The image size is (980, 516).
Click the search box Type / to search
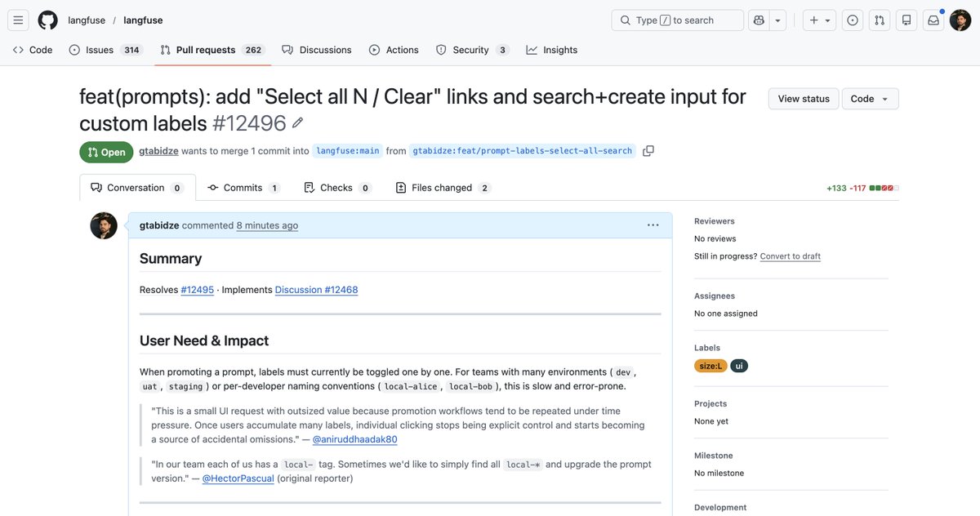[x=677, y=20]
